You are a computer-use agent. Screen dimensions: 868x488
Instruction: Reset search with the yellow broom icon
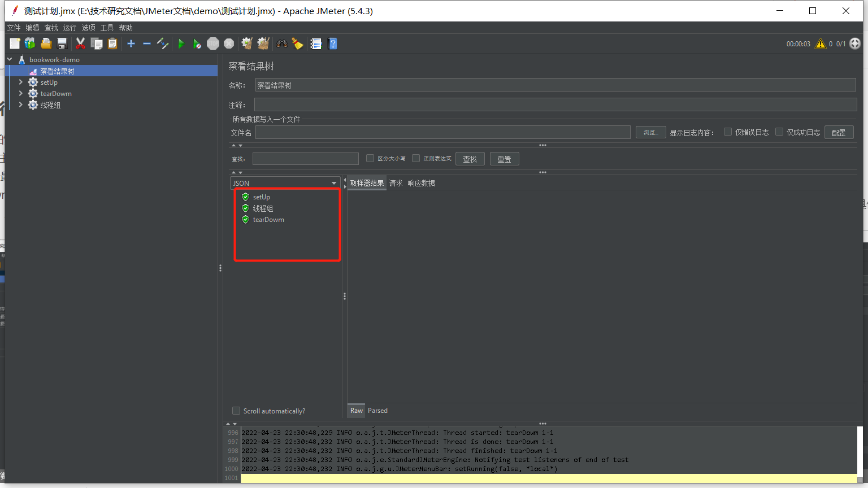[297, 43]
